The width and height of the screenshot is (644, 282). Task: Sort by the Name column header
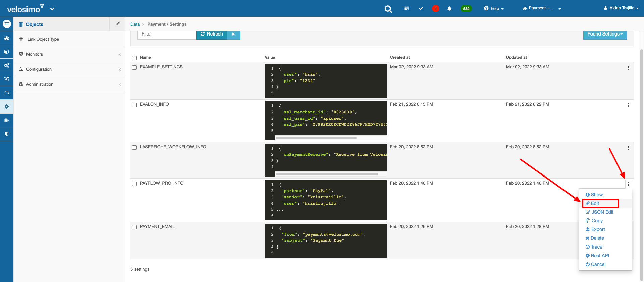click(145, 57)
